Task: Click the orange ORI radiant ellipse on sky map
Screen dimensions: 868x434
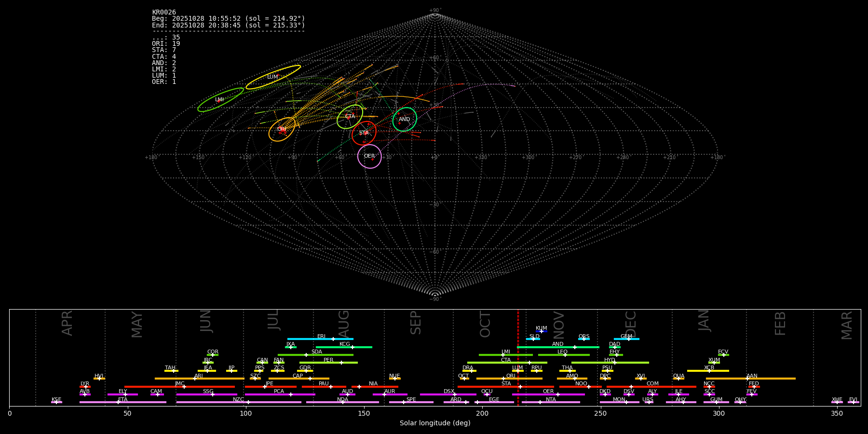Action: [x=282, y=129]
